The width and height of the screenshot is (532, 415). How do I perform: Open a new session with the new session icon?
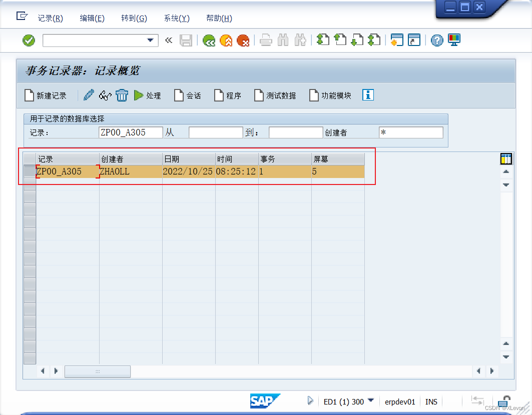[x=397, y=40]
